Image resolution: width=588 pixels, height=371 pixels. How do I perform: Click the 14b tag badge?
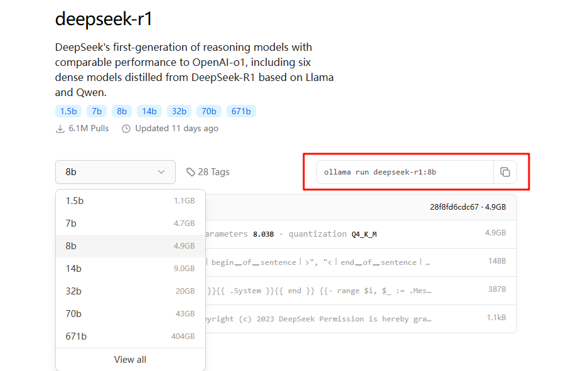coord(149,111)
